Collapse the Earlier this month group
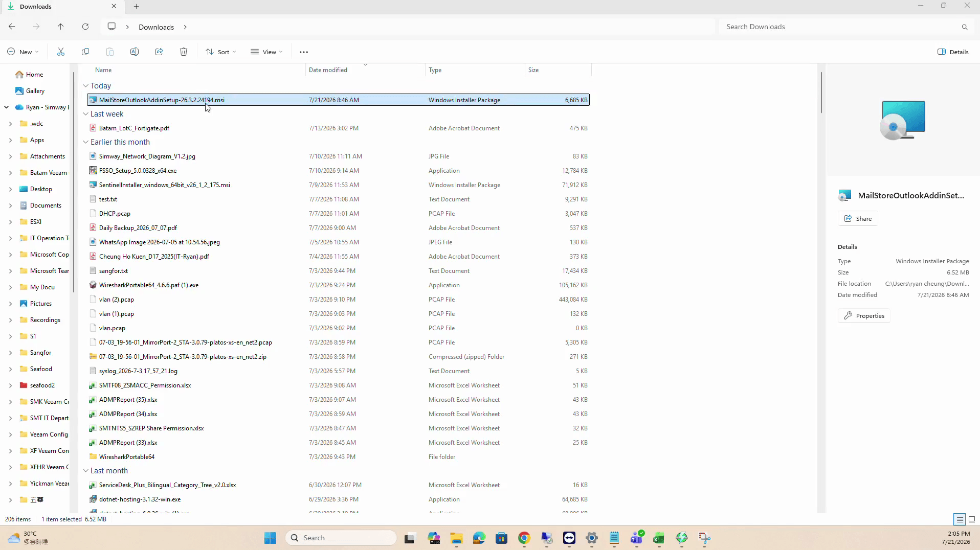 [85, 142]
